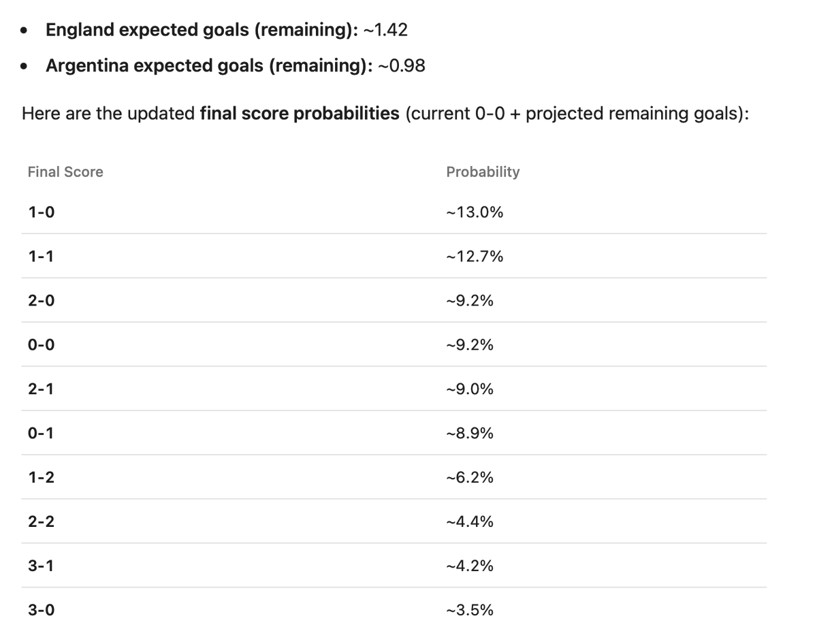Select the 3-1 final score cell
The width and height of the screenshot is (817, 644).
pos(41,566)
